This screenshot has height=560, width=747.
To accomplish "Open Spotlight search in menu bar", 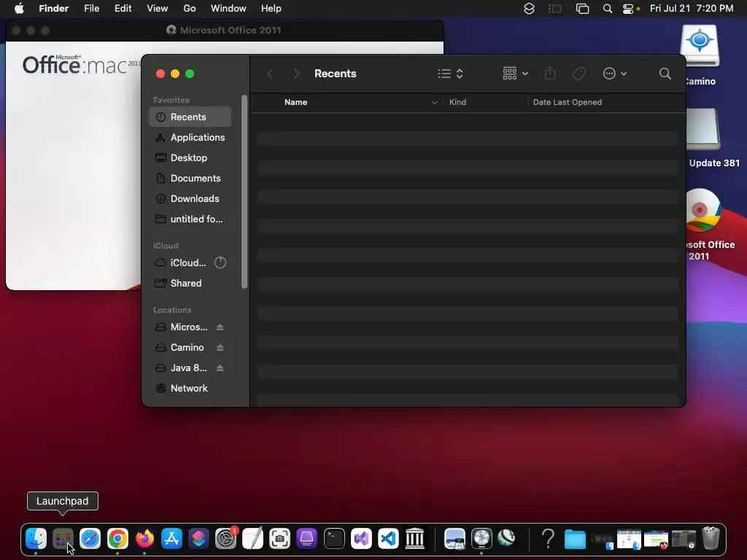I will pyautogui.click(x=608, y=9).
